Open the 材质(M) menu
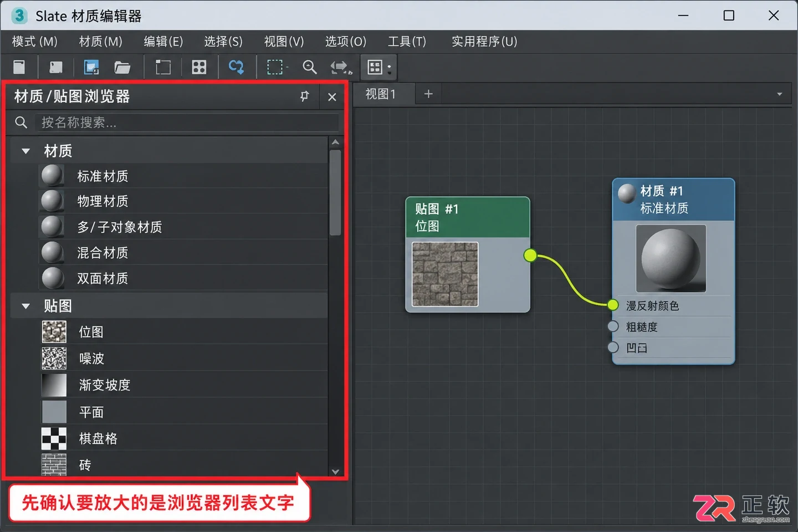The height and width of the screenshot is (532, 798). 100,42
